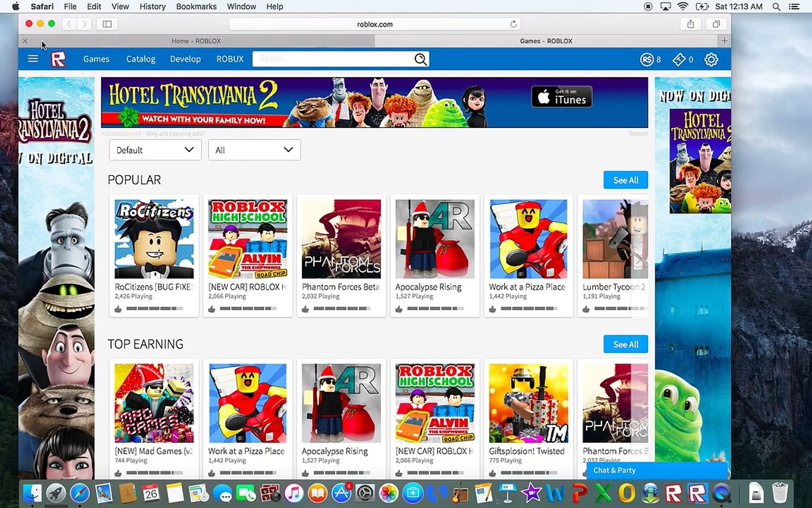812x508 pixels.
Task: Open the Chat & Party bar
Action: tap(657, 470)
